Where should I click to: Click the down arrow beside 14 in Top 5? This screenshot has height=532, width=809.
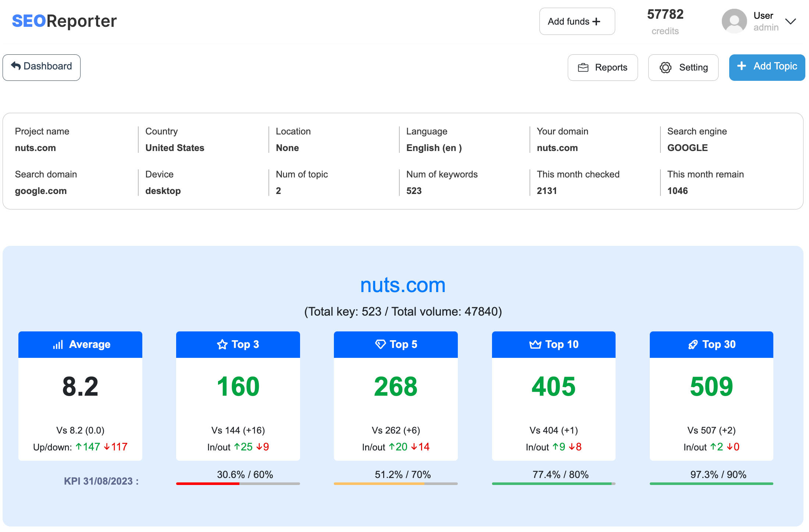click(x=414, y=447)
